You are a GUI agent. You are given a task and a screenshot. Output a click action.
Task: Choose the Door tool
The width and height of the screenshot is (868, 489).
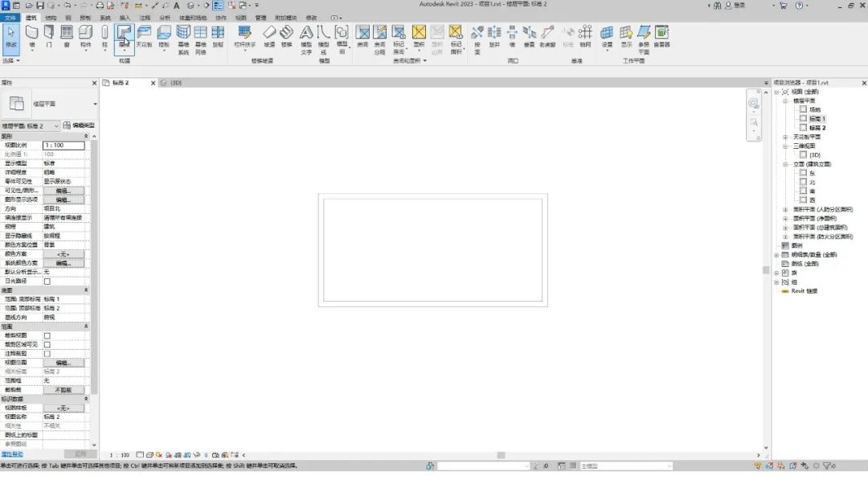[x=49, y=36]
